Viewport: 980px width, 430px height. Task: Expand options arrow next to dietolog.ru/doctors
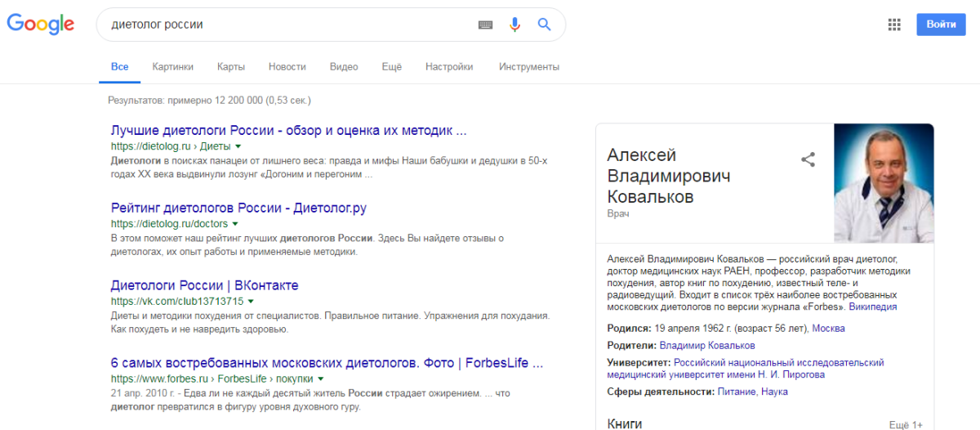235,224
